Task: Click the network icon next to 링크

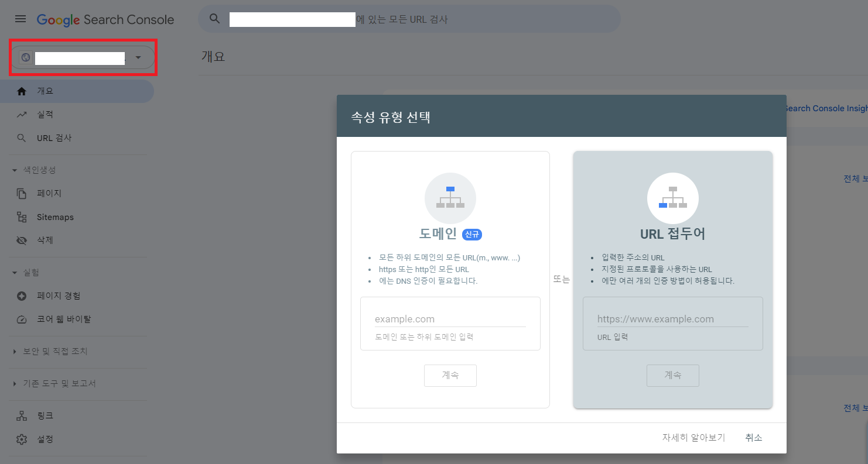Action: coord(22,416)
